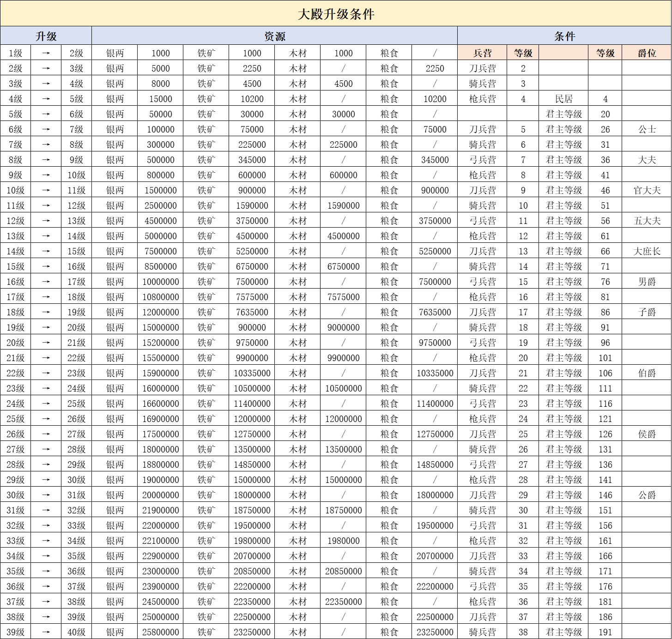Select the lord level value 191
Viewport: 672px width, 639px height.
coord(605,632)
